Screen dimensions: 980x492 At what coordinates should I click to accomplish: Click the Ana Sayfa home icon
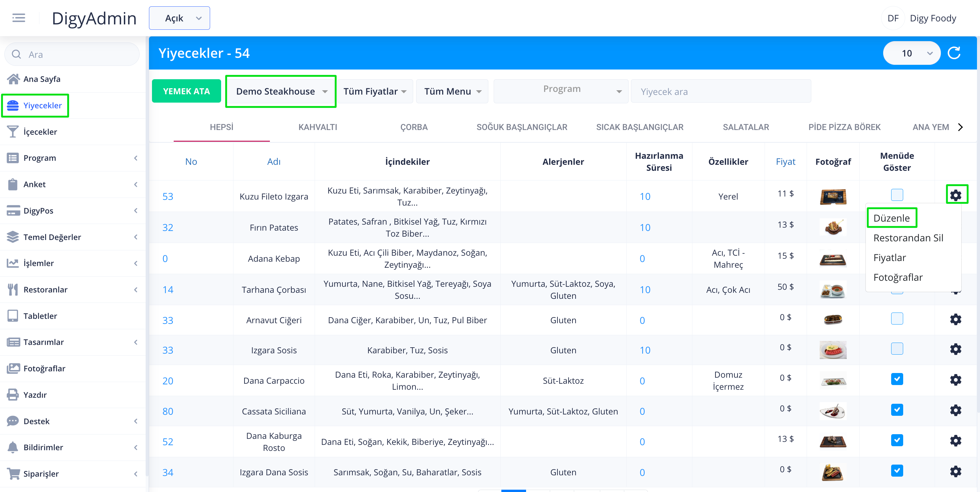pos(13,79)
